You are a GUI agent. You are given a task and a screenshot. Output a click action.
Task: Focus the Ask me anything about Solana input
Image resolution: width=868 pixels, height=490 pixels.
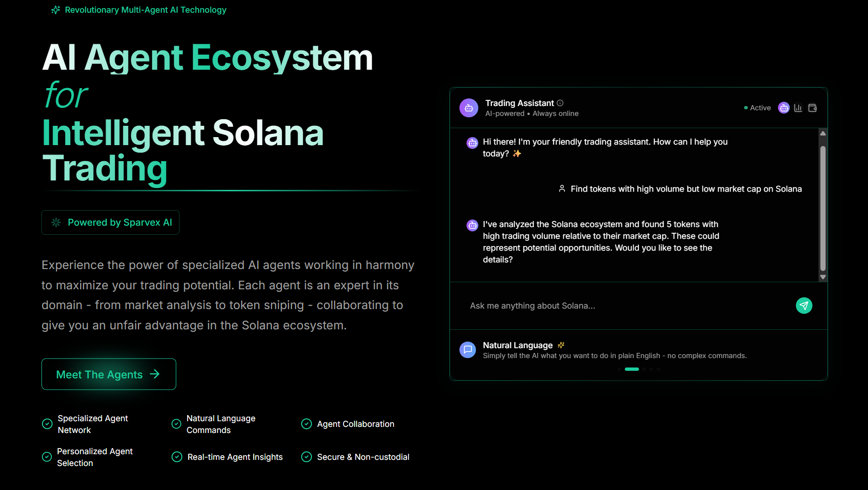[627, 306]
